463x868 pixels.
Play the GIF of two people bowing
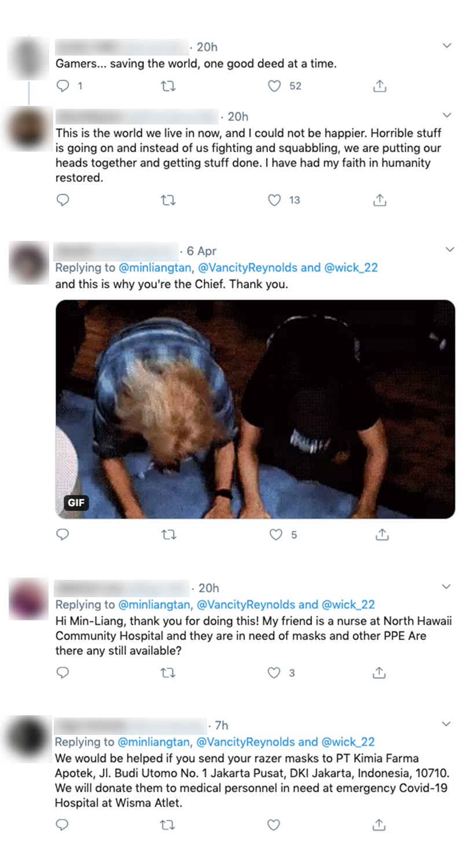point(255,409)
